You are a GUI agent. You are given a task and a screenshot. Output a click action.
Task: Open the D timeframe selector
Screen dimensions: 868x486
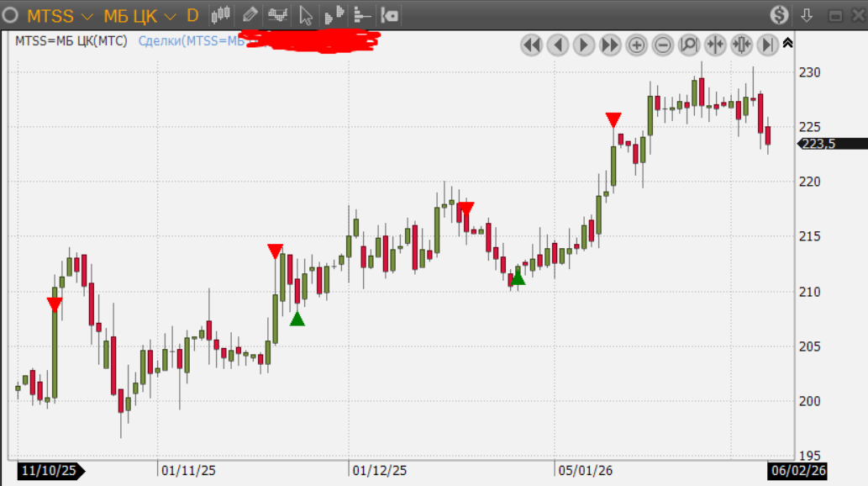(x=192, y=16)
